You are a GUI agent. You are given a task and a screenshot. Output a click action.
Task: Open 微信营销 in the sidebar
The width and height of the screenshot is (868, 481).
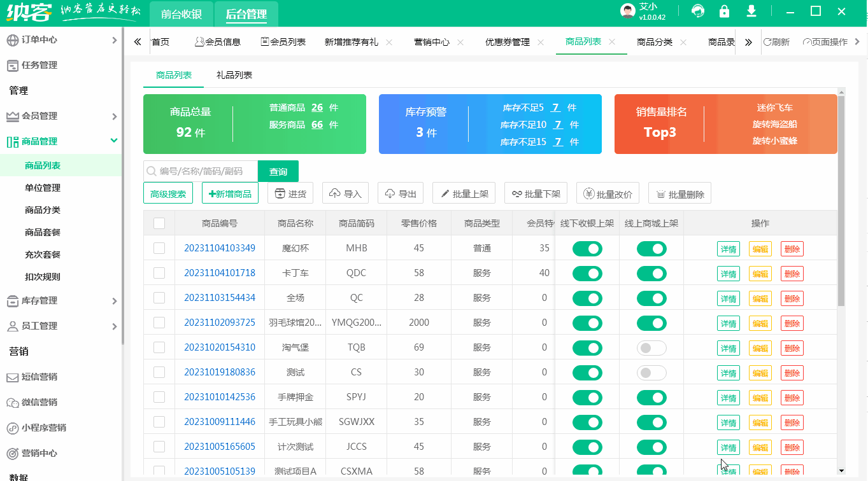point(14,403)
